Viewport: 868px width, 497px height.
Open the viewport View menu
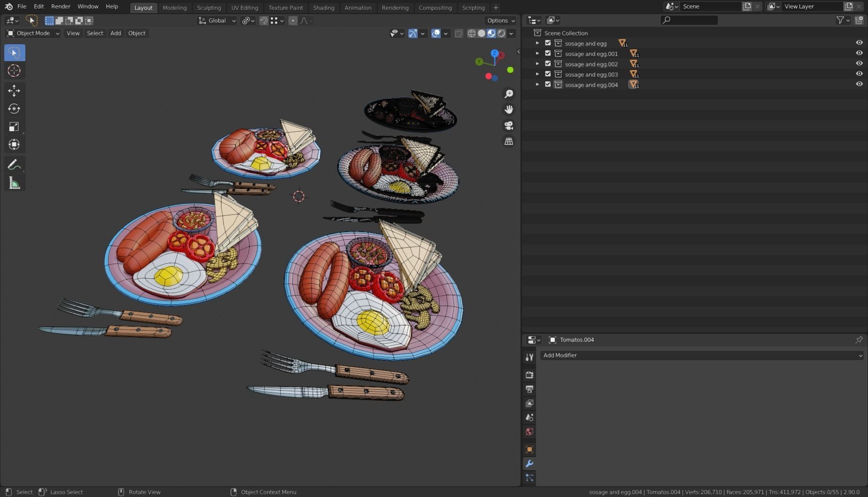[x=73, y=33]
